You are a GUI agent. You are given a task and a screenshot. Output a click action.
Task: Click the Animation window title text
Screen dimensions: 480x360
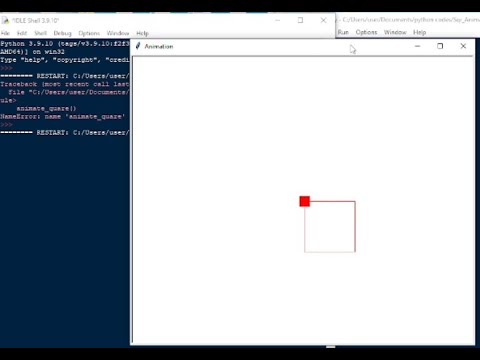(159, 46)
